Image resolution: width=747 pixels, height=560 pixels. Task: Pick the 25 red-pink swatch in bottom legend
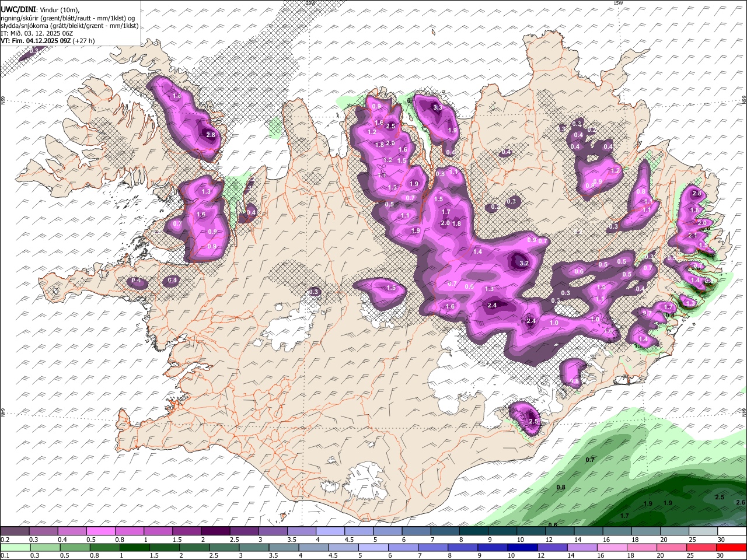click(702, 547)
